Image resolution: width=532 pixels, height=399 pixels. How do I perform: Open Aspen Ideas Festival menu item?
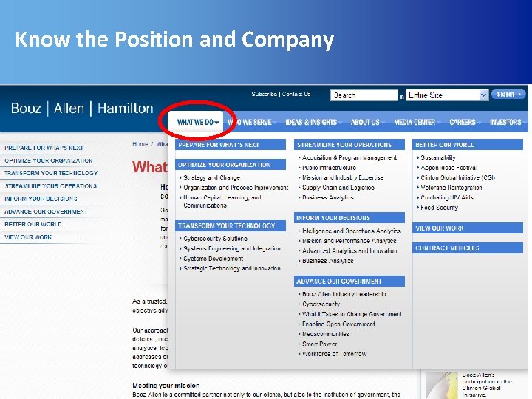click(449, 168)
